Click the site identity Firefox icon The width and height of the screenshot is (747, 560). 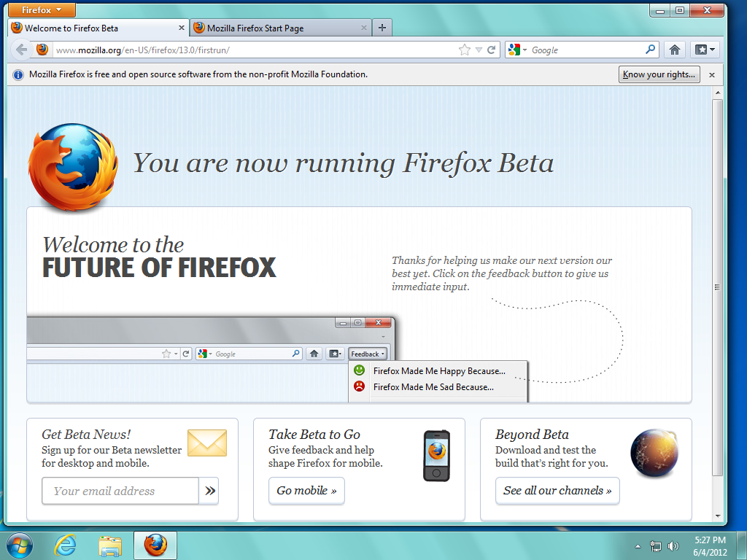pyautogui.click(x=42, y=50)
